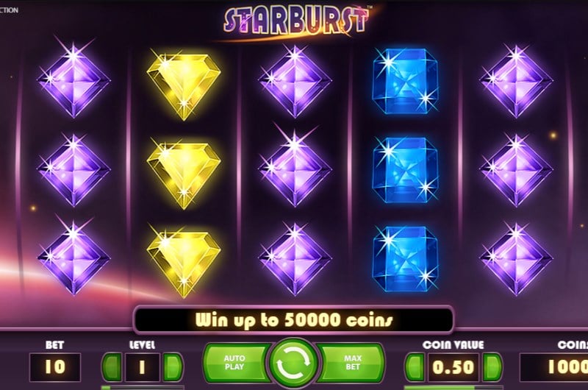Click the circular spin button

tap(293, 363)
